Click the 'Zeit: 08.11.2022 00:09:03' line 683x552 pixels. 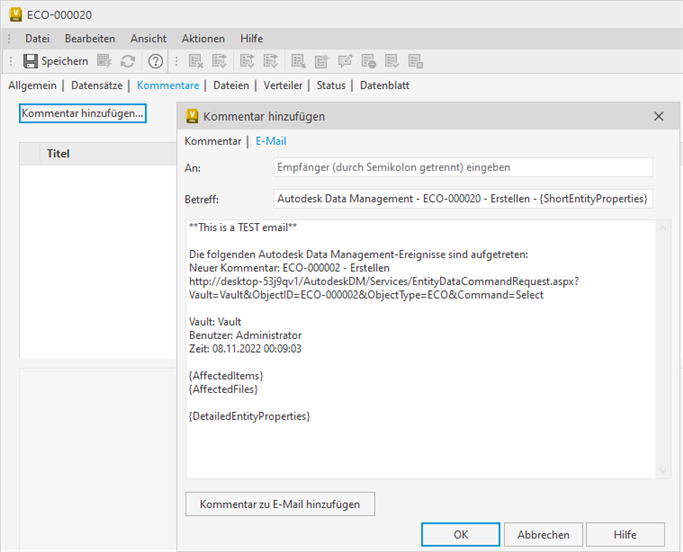pos(245,349)
